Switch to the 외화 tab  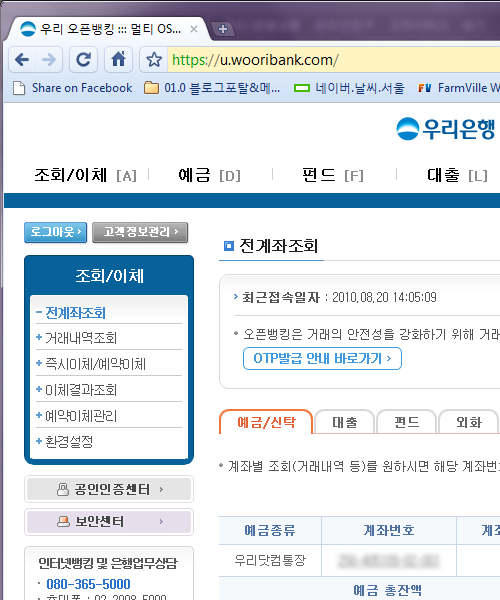point(469,422)
